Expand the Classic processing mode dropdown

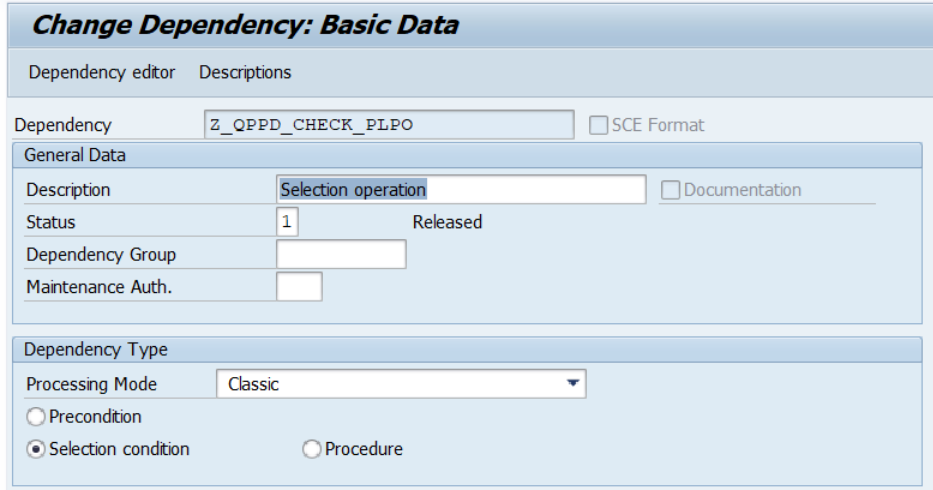click(x=573, y=383)
